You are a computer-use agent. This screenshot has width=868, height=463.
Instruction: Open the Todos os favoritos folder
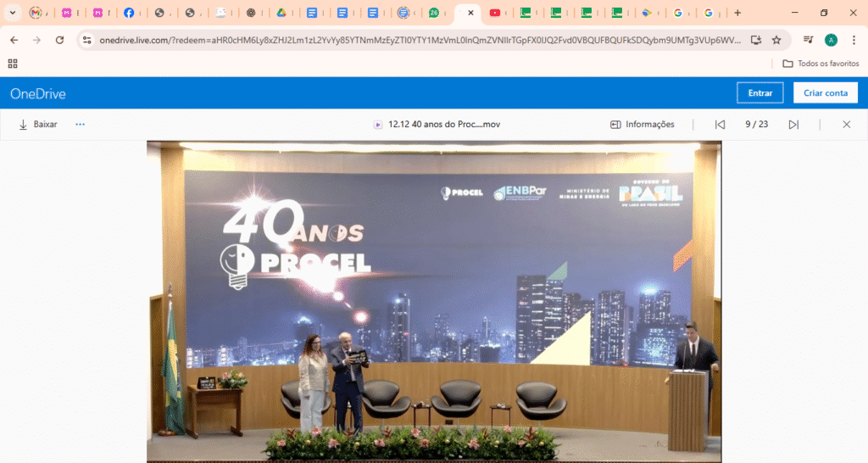(821, 64)
